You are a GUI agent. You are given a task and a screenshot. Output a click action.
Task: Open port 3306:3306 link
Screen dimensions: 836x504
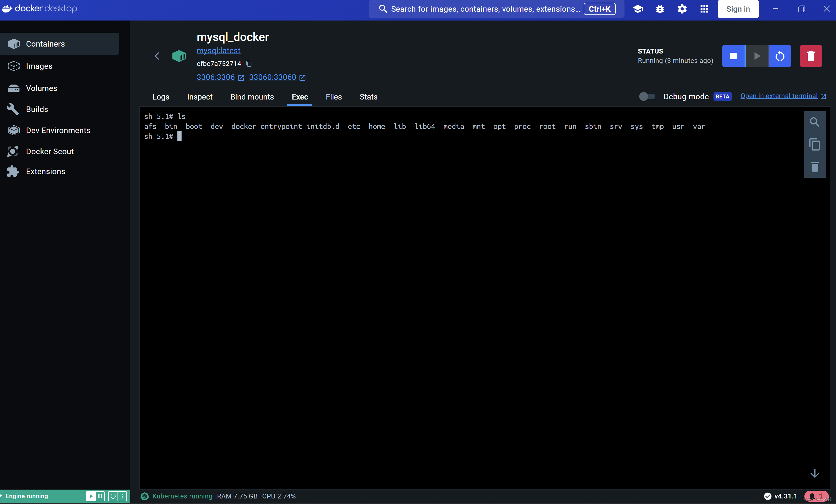click(216, 77)
